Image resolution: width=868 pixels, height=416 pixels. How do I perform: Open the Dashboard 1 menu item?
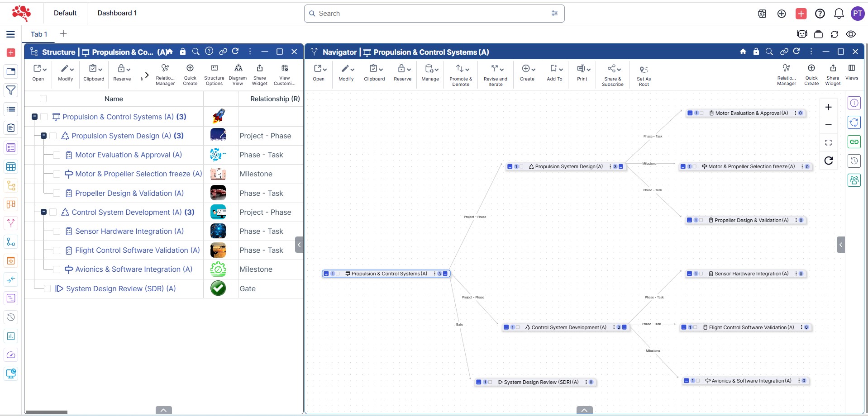coord(117,13)
